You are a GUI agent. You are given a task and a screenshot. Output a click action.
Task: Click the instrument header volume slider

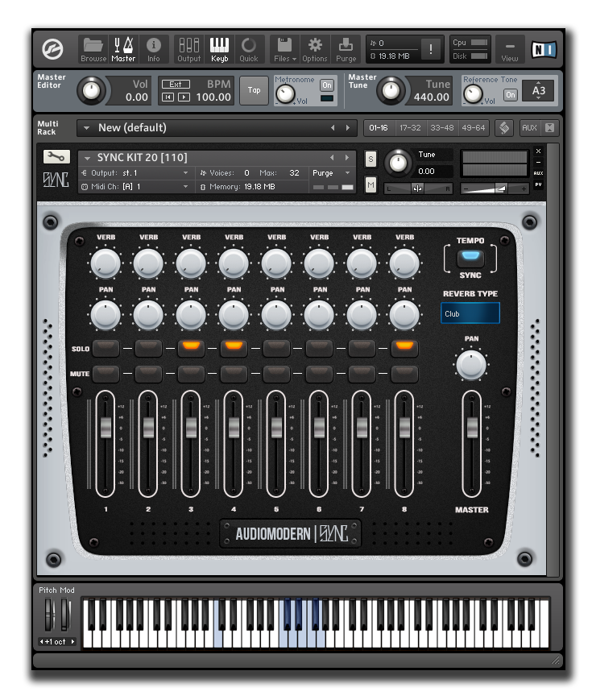tap(495, 188)
